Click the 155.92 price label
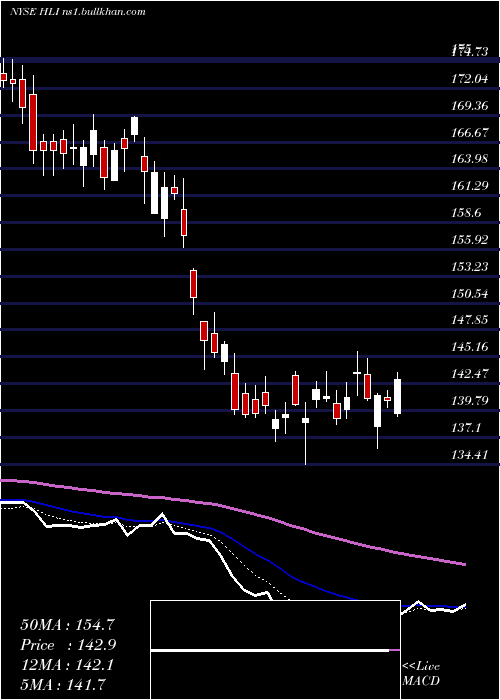The width and height of the screenshot is (500, 700). point(469,240)
